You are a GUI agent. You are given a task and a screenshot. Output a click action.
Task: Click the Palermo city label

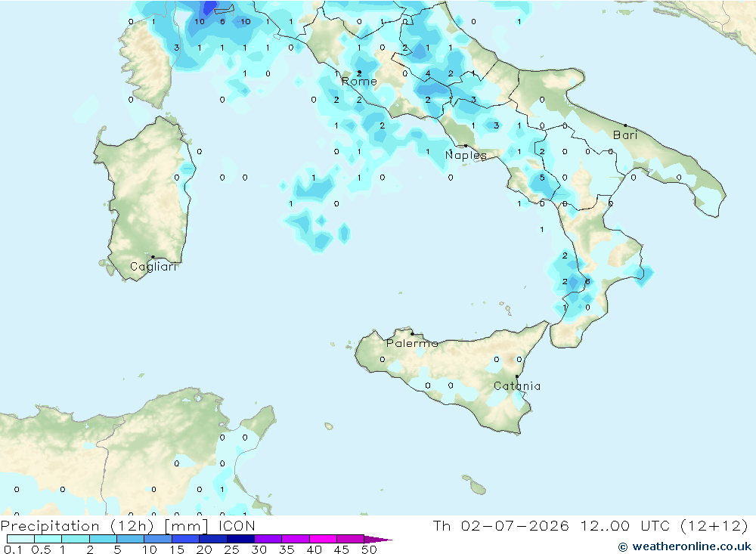[x=412, y=343]
